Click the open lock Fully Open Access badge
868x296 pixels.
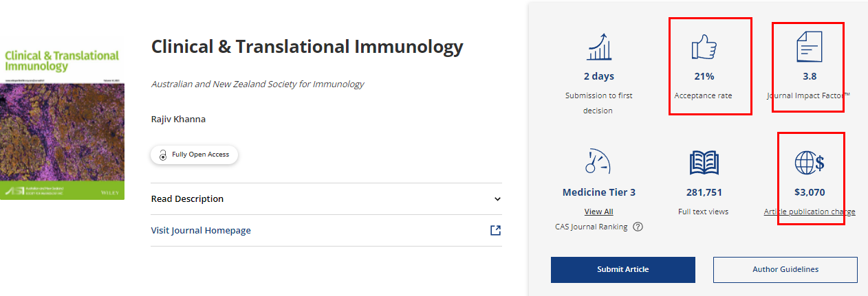pos(195,155)
